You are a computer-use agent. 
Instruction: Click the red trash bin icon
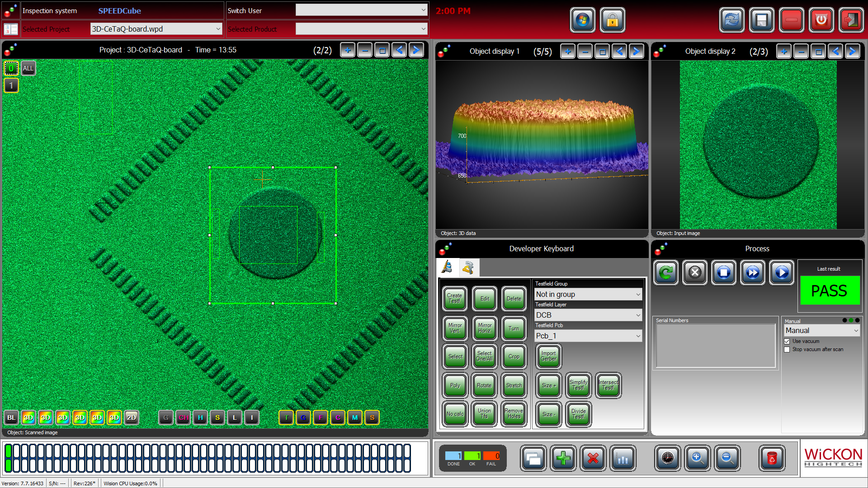click(772, 459)
